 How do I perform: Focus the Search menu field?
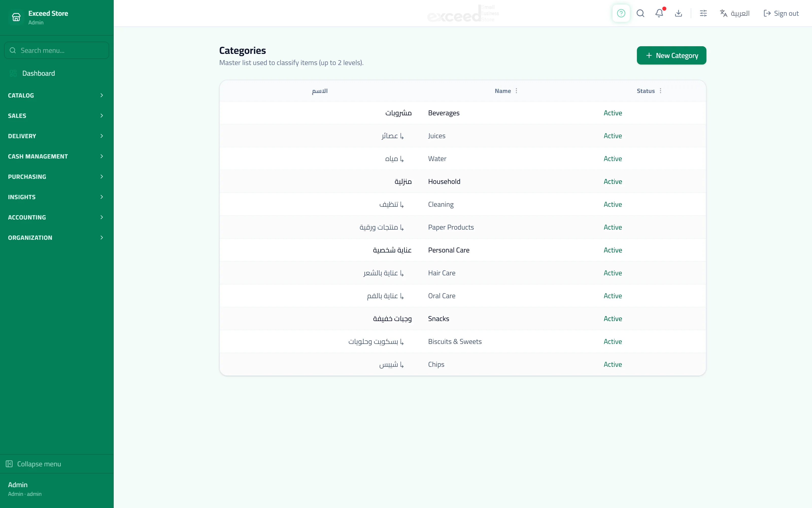56,50
